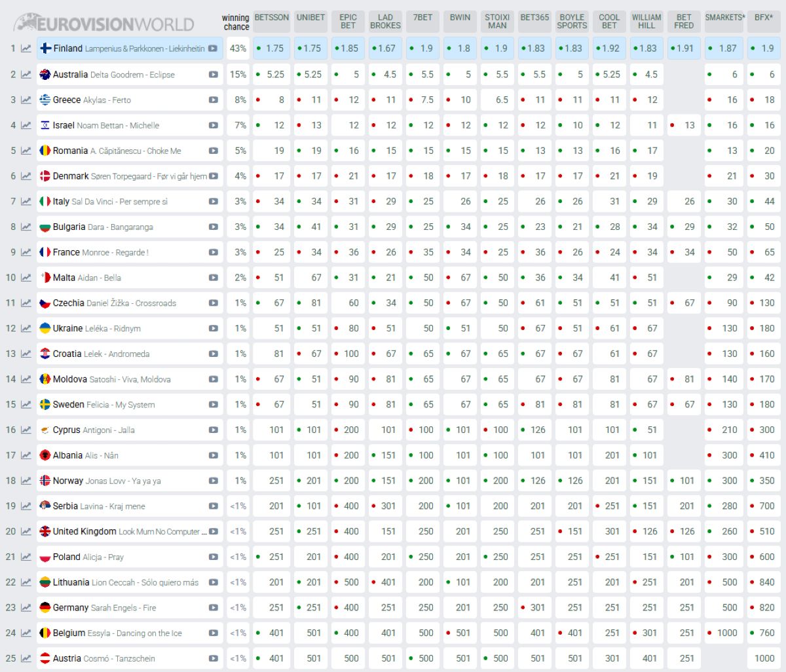The height and width of the screenshot is (672, 786).
Task: Sort by the winning chance header
Action: pos(236,22)
